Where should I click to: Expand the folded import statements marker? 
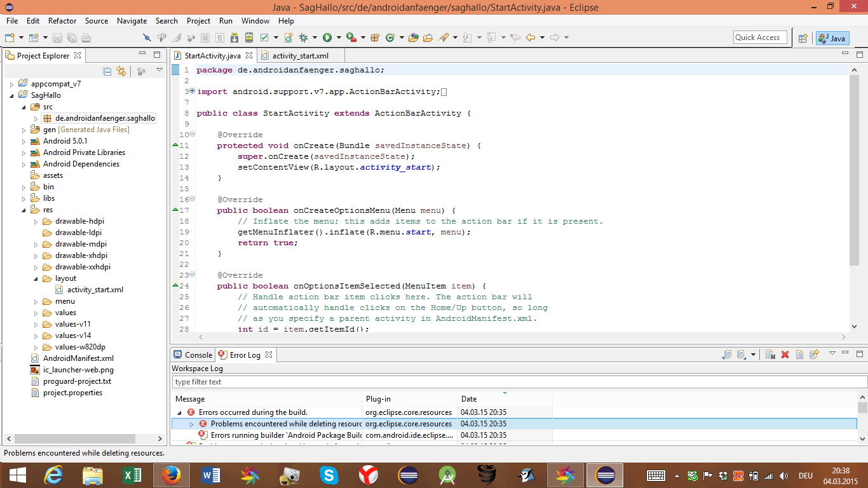click(193, 91)
